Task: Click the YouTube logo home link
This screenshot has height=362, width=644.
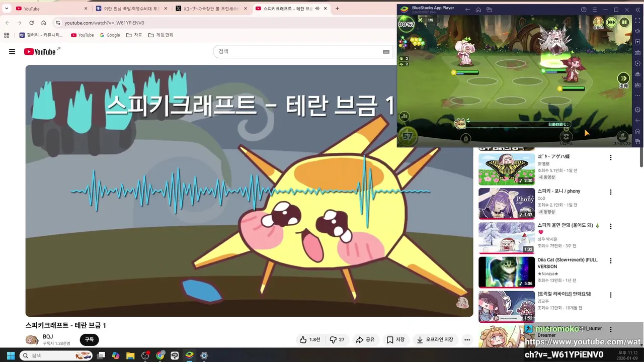Action: point(40,51)
